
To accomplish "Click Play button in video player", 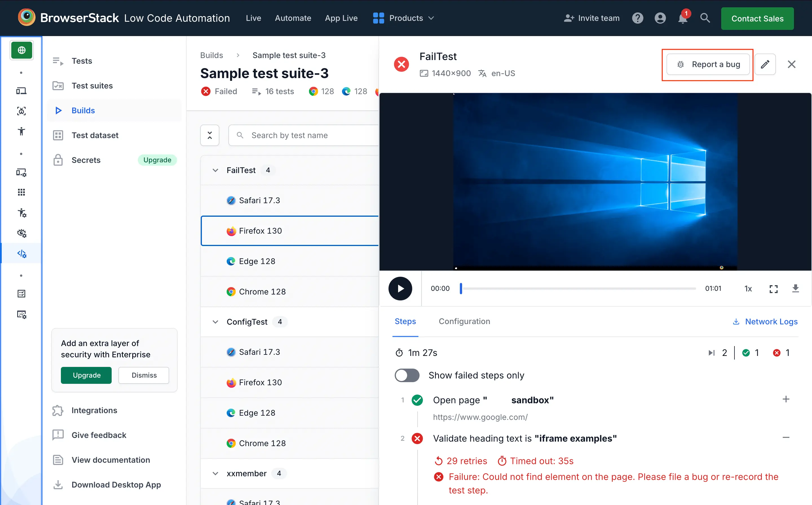I will 400,288.
